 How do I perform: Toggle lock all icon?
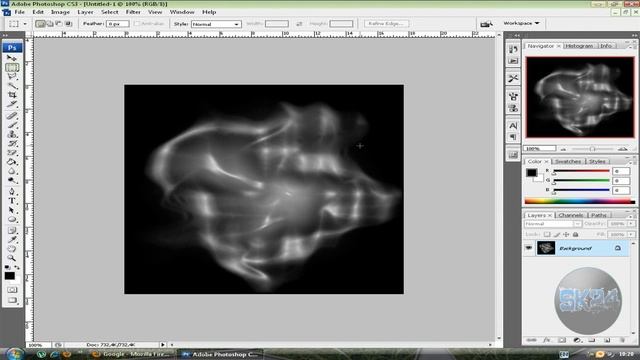point(576,234)
